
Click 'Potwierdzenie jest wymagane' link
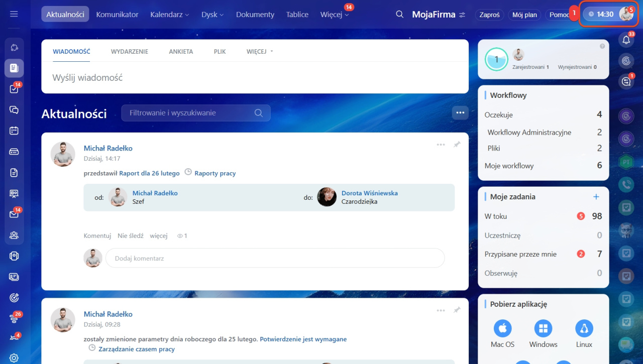pos(303,339)
